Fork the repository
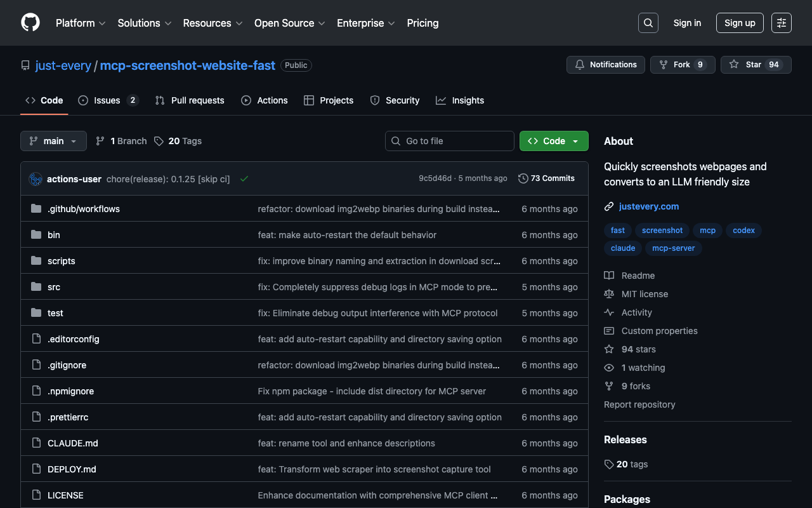 682,65
